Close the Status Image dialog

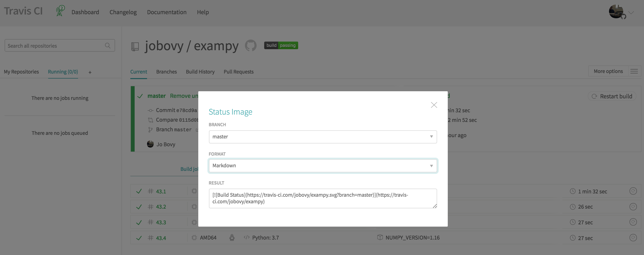434,105
